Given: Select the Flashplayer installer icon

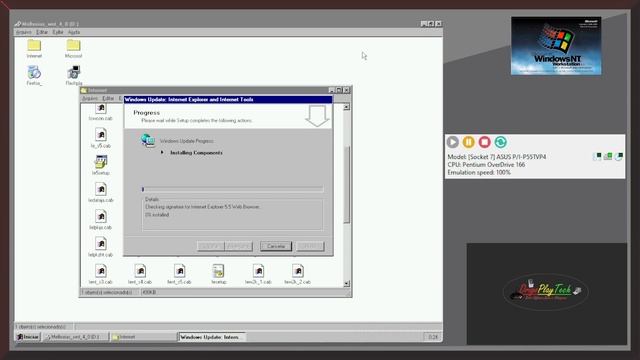Looking at the screenshot, I should pyautogui.click(x=73, y=76).
